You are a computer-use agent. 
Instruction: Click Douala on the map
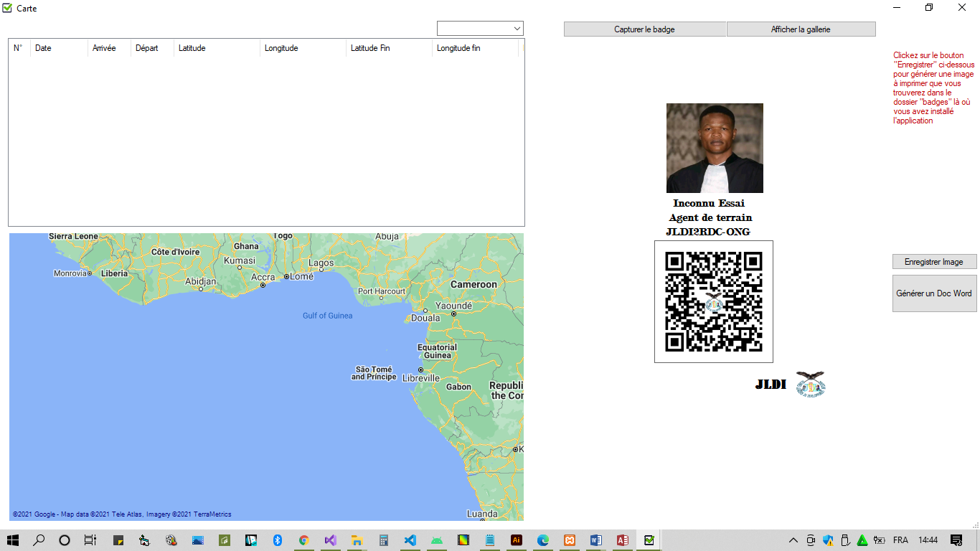(425, 318)
